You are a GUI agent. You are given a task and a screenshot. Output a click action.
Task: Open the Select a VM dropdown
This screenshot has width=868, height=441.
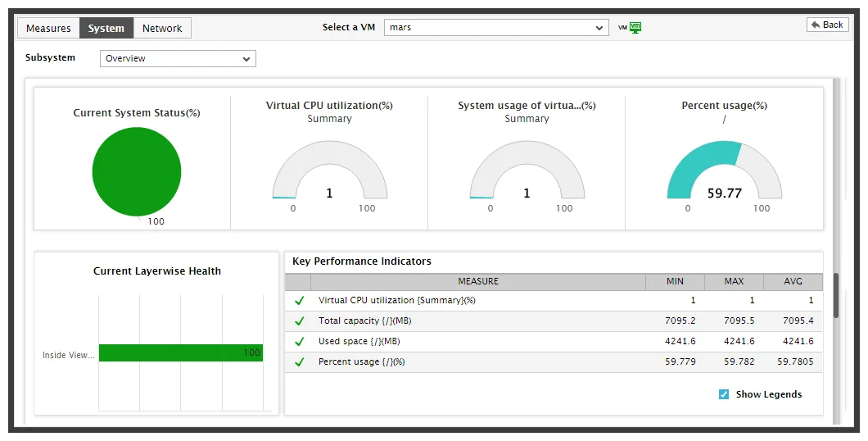[x=496, y=28]
